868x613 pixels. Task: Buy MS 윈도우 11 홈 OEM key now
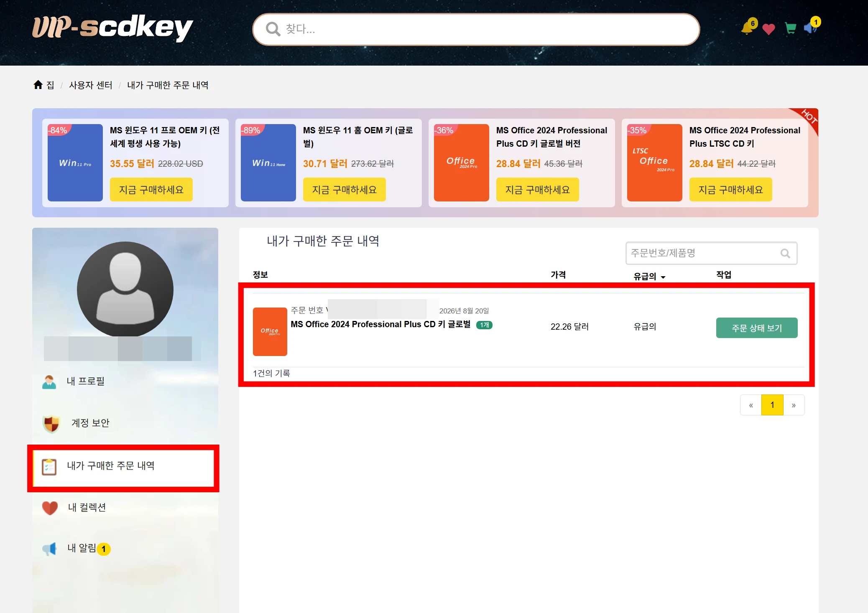[x=345, y=190]
